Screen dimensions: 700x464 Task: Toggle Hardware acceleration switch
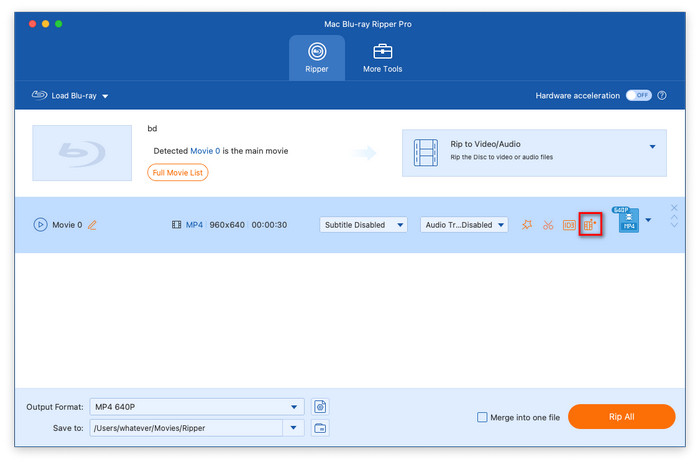[638, 95]
